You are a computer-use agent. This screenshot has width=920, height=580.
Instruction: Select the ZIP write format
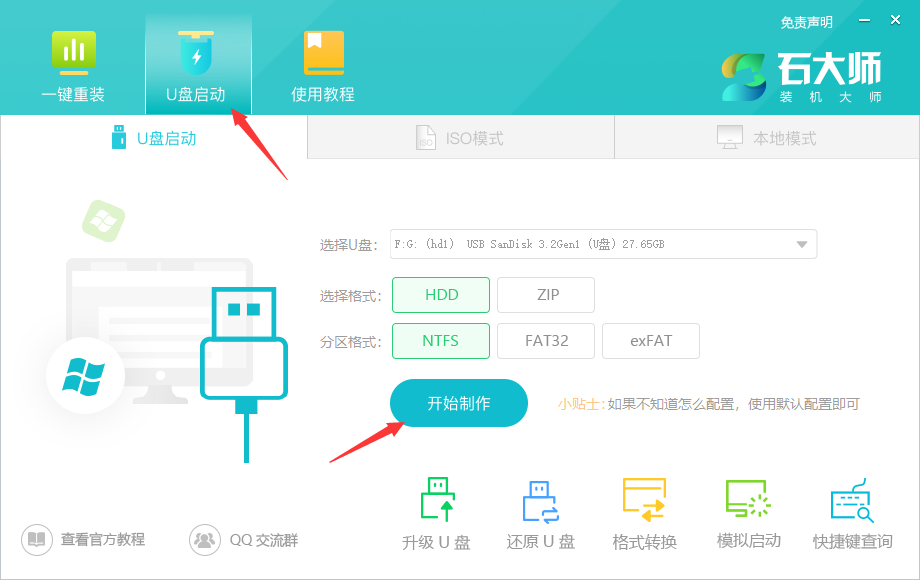546,294
